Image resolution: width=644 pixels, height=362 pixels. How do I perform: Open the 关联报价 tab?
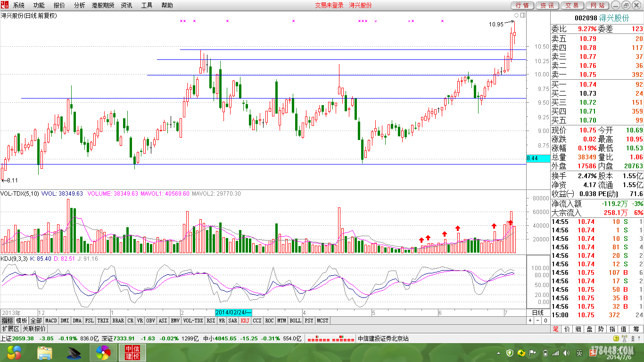coord(34,329)
